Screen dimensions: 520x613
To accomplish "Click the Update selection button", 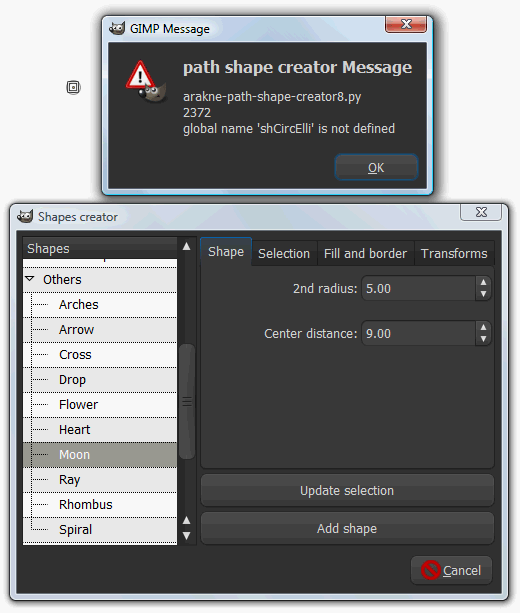I will (x=347, y=491).
